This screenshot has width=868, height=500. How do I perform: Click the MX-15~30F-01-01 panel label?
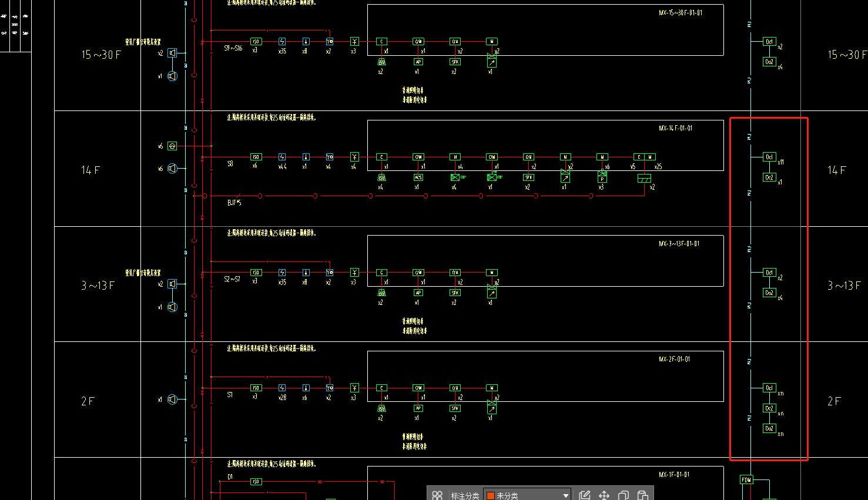point(680,12)
